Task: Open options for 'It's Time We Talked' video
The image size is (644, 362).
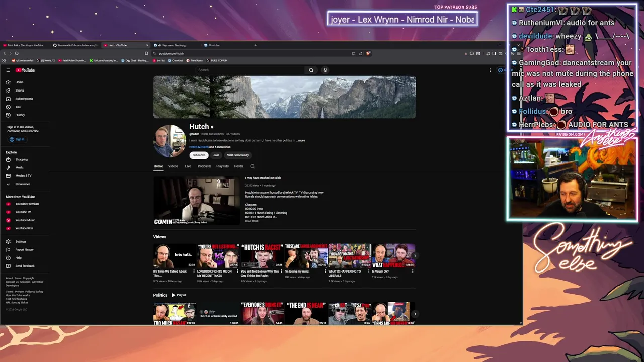Action: [x=194, y=271]
